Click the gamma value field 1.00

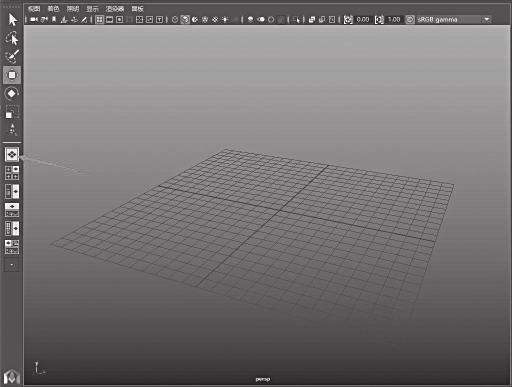[x=394, y=20]
